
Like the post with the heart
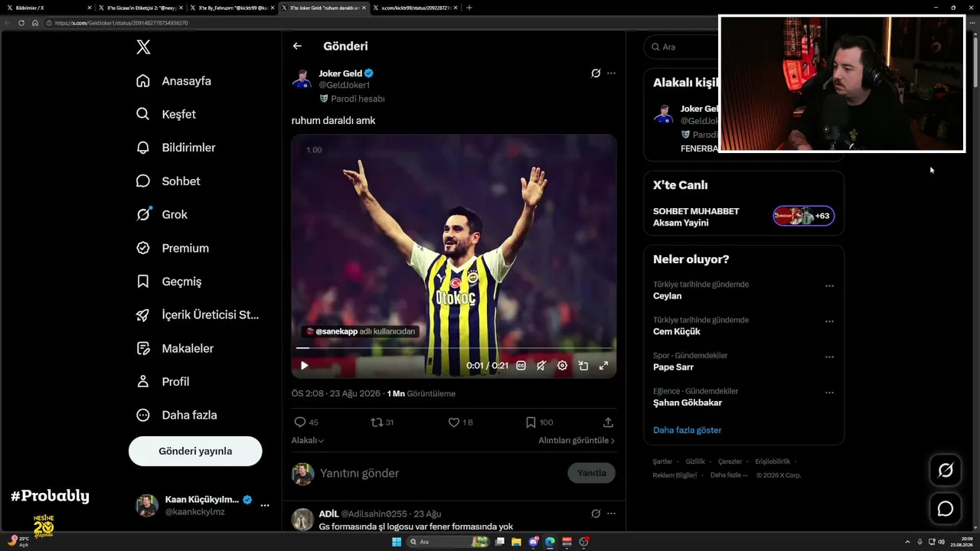(x=460, y=422)
